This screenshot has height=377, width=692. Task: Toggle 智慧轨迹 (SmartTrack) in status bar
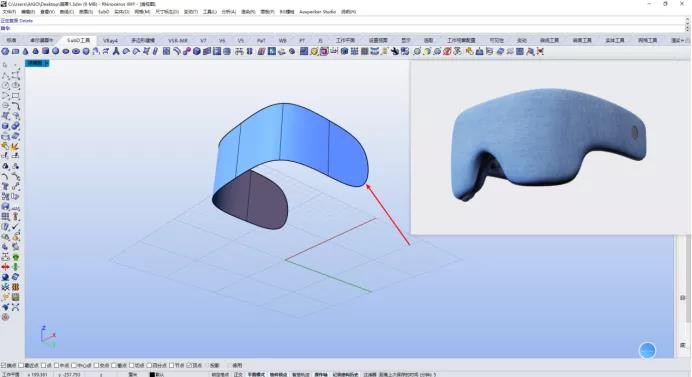pyautogui.click(x=301, y=374)
